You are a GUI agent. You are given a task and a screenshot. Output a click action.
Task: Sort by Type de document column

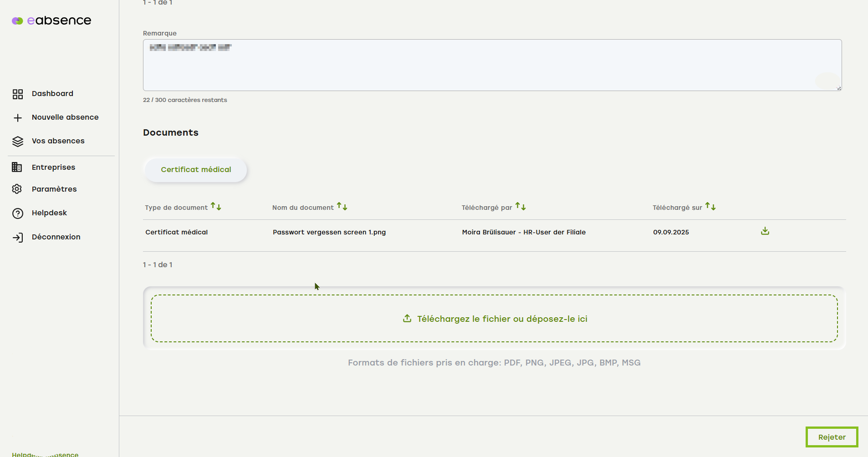pyautogui.click(x=216, y=207)
